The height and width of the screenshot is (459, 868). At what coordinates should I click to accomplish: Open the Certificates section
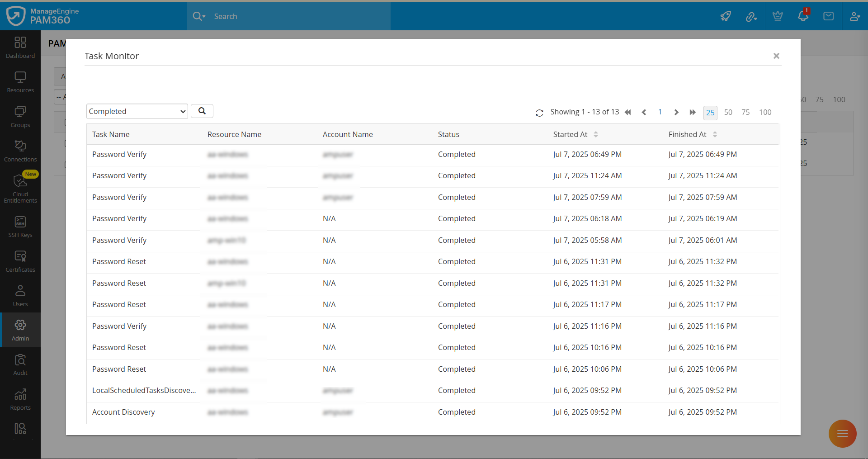[x=20, y=260]
